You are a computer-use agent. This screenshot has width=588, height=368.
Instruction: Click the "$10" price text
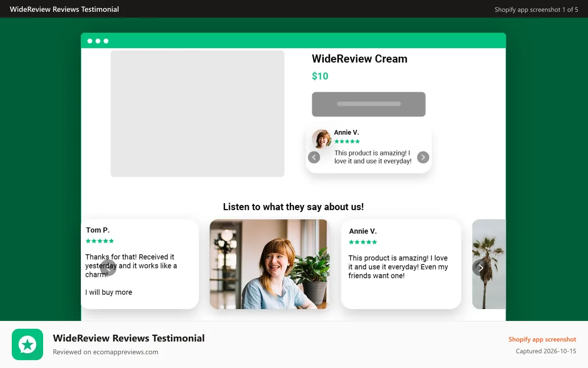pyautogui.click(x=320, y=76)
